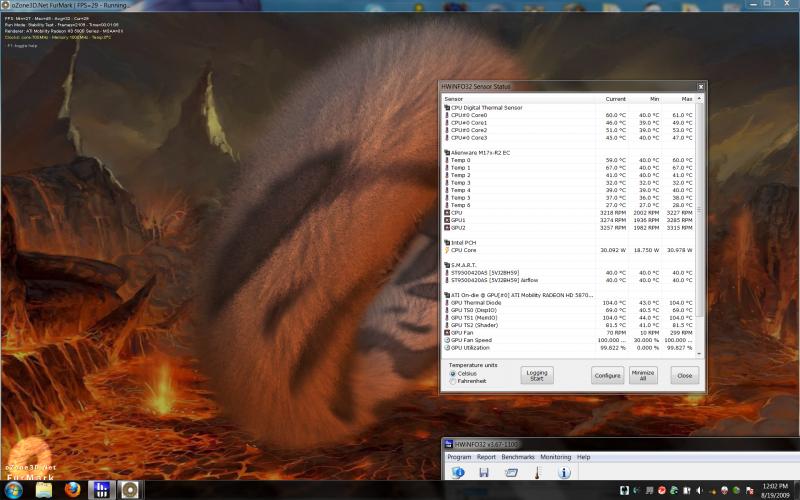Open the Program menu in HWiNFO32
This screenshot has height=500, width=800.
[459, 457]
